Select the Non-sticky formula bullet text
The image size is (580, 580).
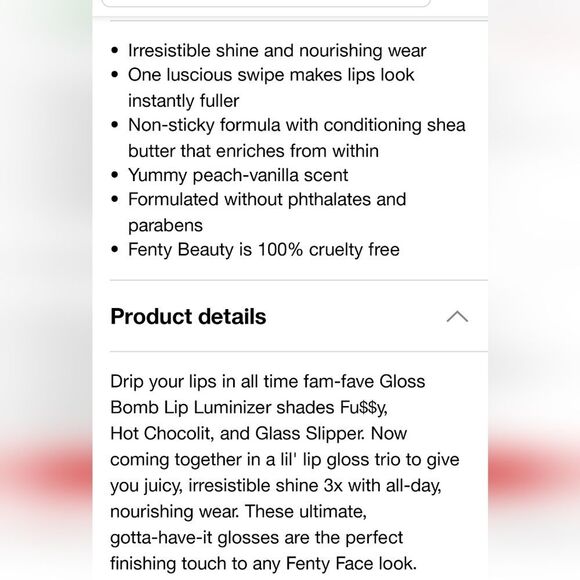(297, 138)
